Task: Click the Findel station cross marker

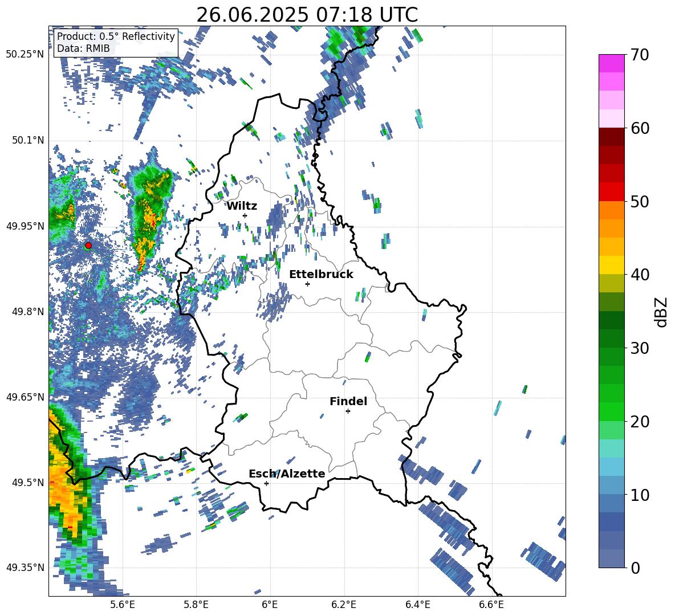Action: [348, 411]
